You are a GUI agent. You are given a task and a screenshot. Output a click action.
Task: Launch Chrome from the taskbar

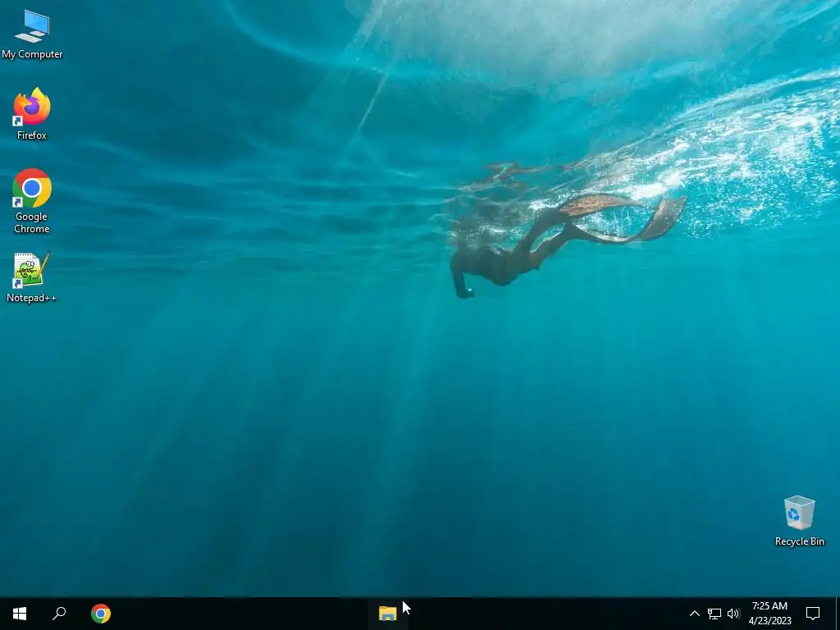pyautogui.click(x=101, y=614)
